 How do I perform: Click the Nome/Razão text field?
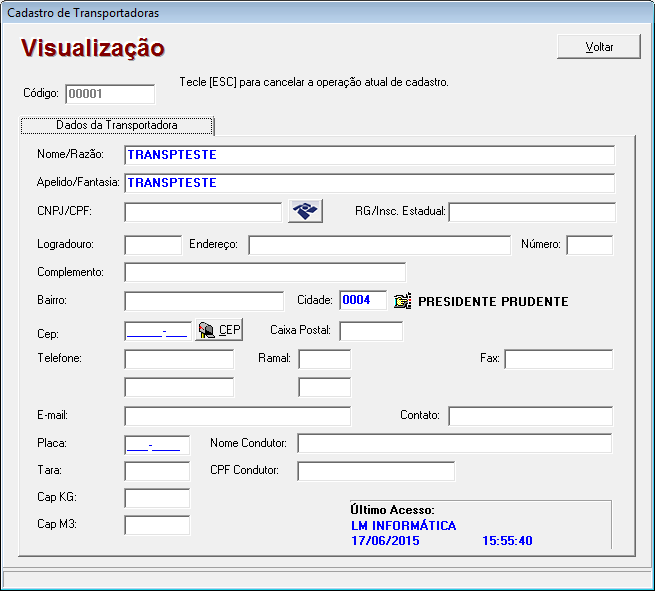coord(369,155)
